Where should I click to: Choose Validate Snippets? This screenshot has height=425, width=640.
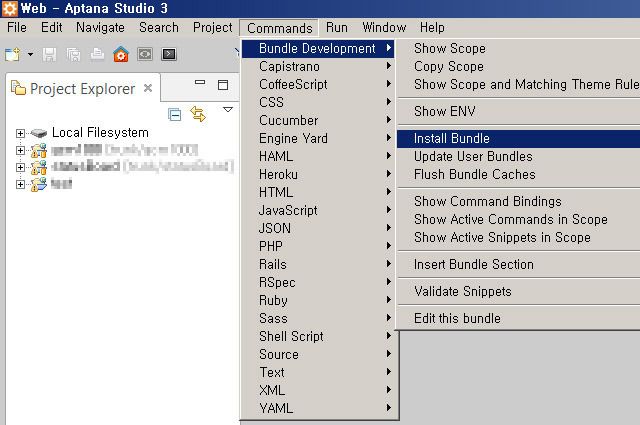pos(519,291)
